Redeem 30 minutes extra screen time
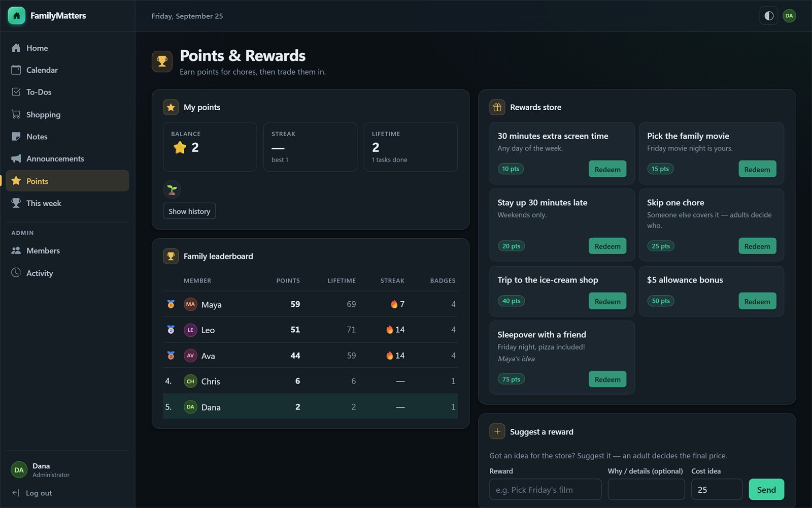The image size is (812, 508). [x=607, y=169]
